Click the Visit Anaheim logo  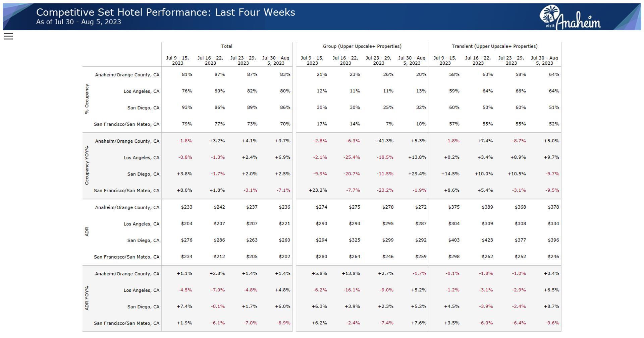(570, 17)
